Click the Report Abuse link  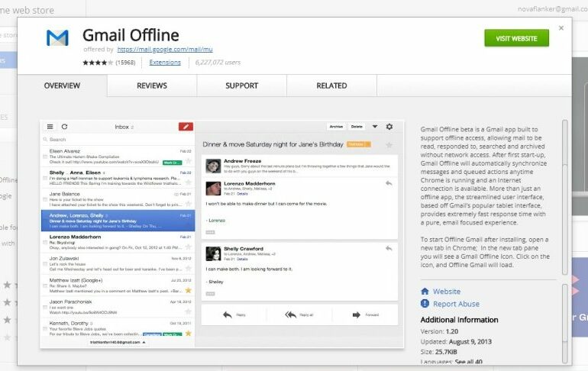[456, 304]
